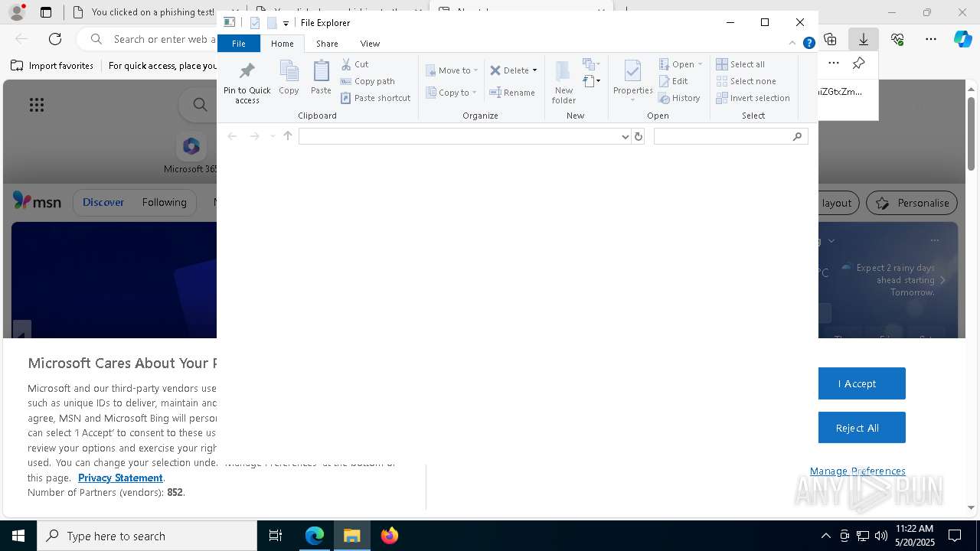Click Rename in the Organize group
Viewport: 980px width, 551px height.
click(512, 93)
